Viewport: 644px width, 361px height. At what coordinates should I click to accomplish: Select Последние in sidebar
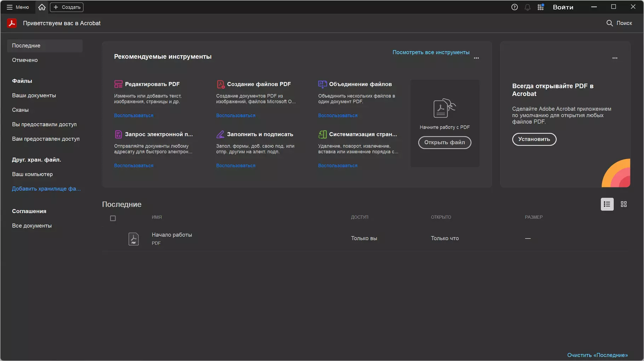[45, 46]
